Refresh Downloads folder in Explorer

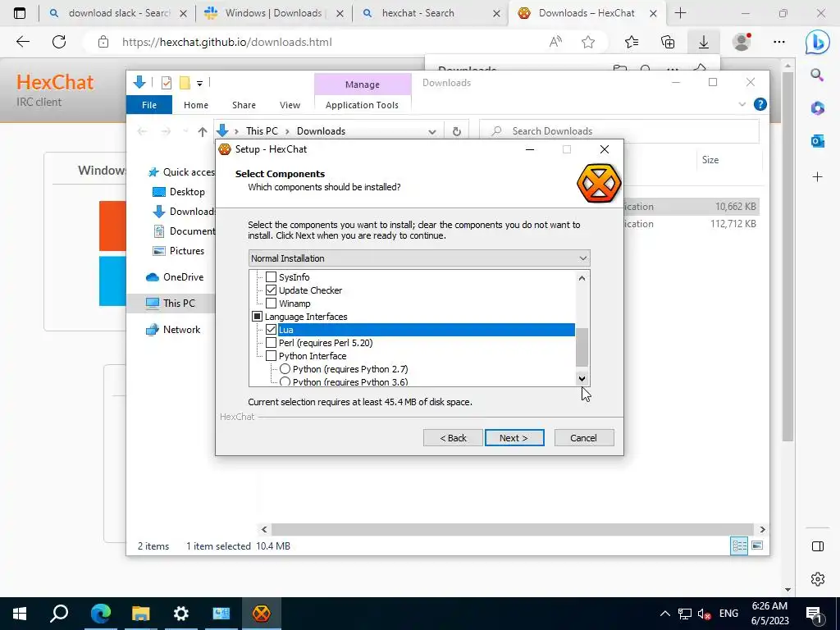456,131
